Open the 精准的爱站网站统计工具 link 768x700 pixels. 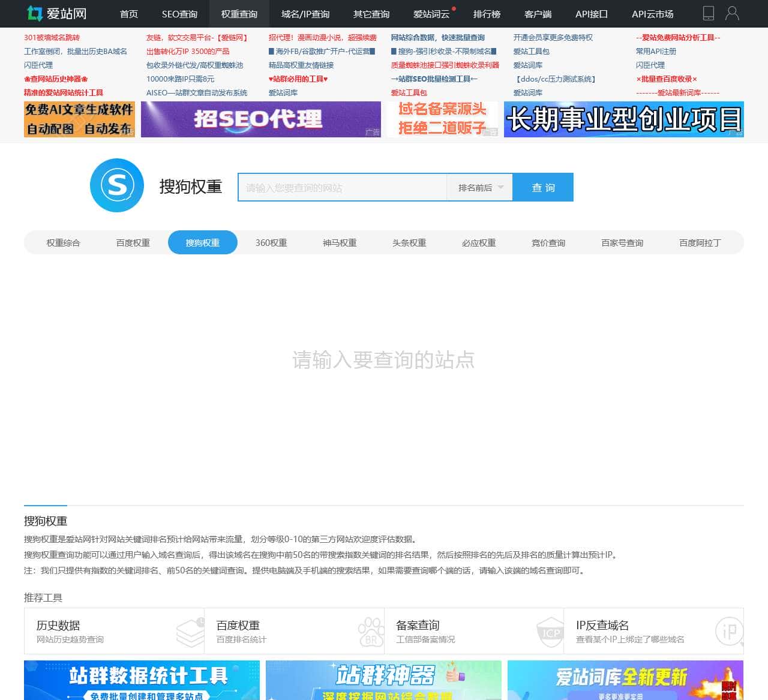[64, 93]
